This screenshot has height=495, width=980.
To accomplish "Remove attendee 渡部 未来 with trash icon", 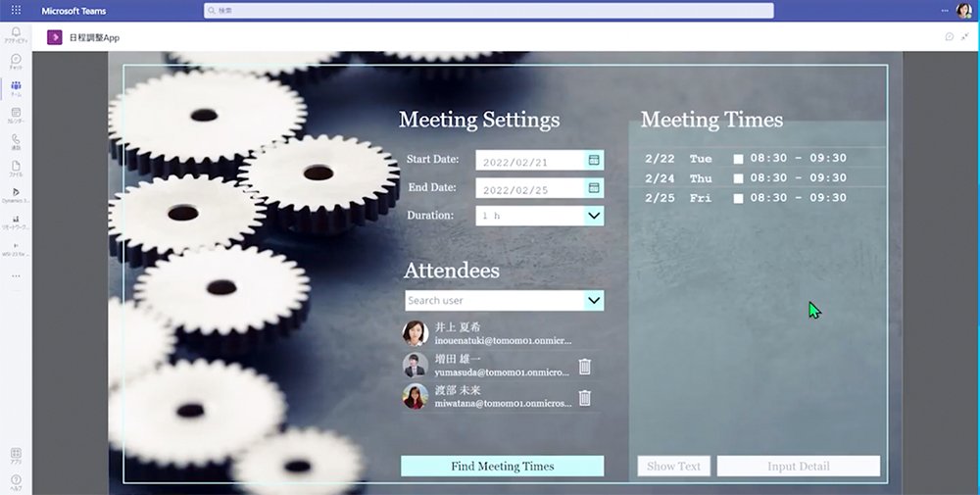I will (x=584, y=398).
